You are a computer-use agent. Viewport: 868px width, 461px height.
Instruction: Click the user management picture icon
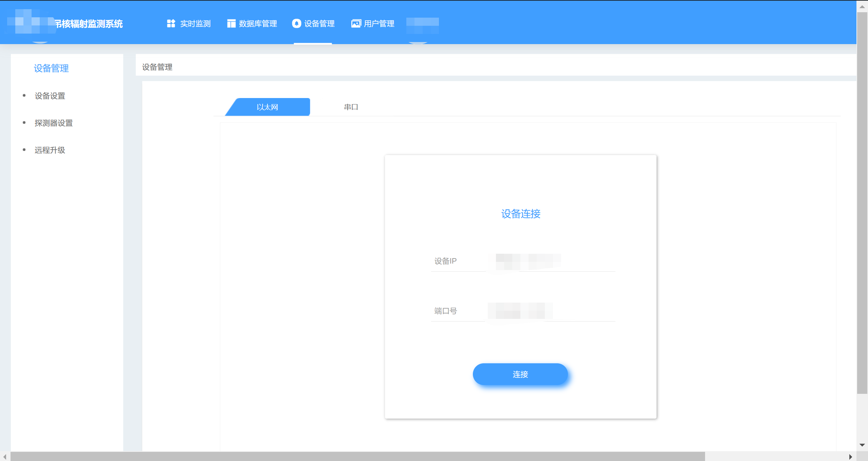(356, 23)
